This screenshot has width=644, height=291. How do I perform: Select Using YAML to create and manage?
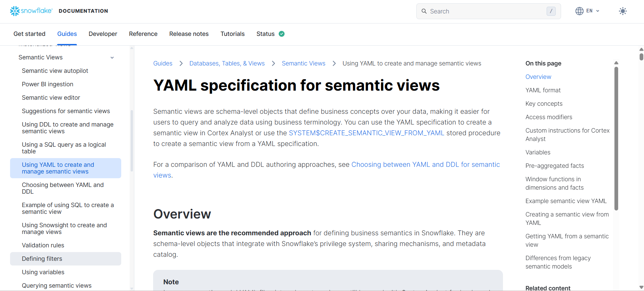(65, 168)
